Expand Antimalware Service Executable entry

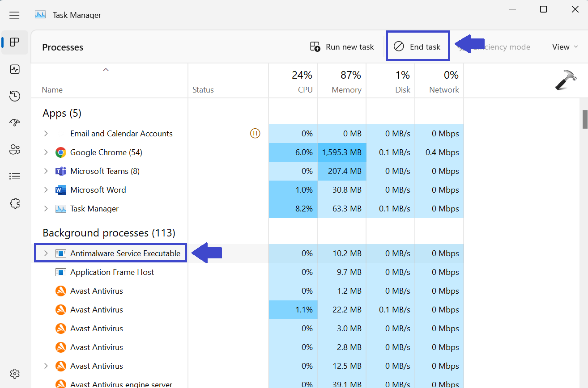pyautogui.click(x=46, y=253)
